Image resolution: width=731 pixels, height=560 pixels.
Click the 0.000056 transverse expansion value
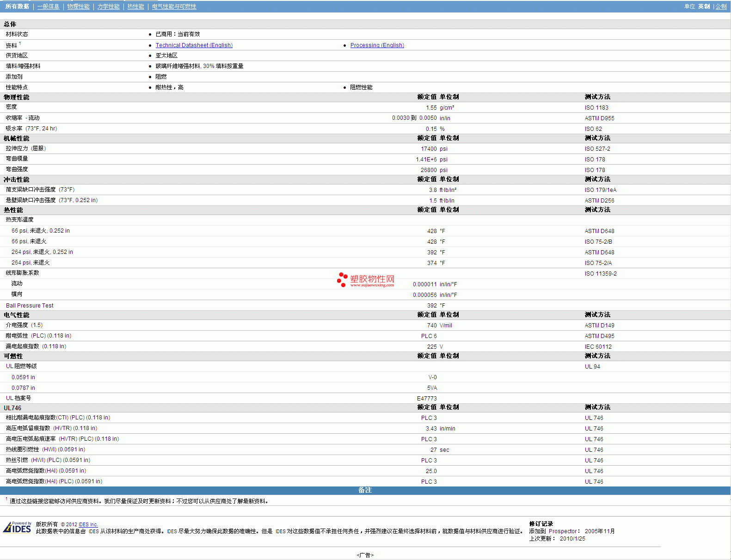[424, 295]
